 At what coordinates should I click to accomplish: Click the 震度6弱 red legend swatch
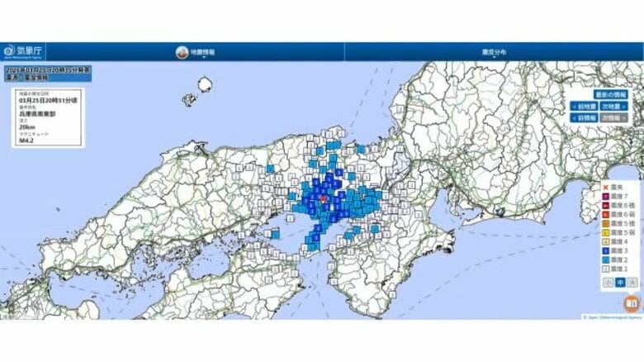[x=605, y=215]
